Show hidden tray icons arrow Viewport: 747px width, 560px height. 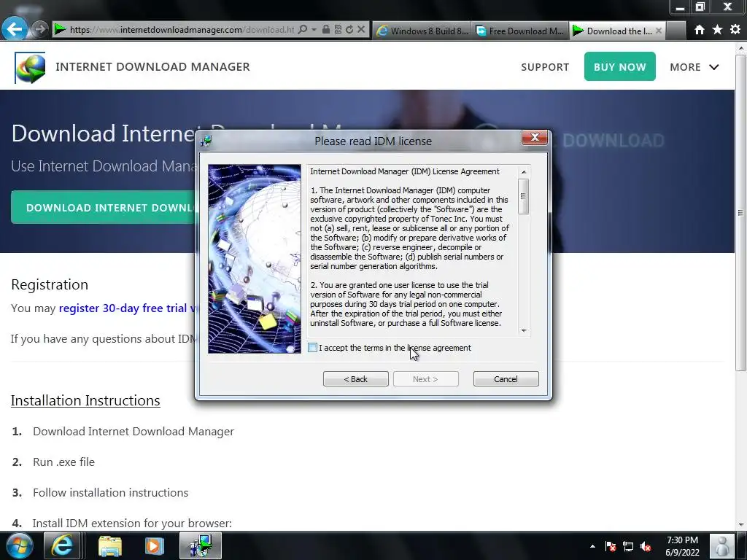point(592,546)
